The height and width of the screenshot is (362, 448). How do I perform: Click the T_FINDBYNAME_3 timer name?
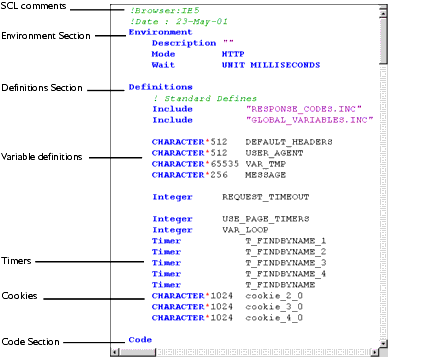click(286, 263)
